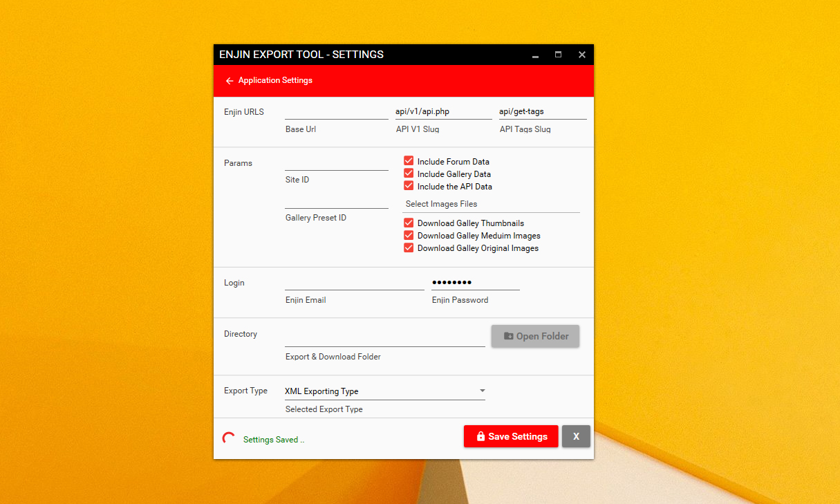Screen dimensions: 840x504
Task: Go back using the Application Settings arrow
Action: (x=230, y=81)
